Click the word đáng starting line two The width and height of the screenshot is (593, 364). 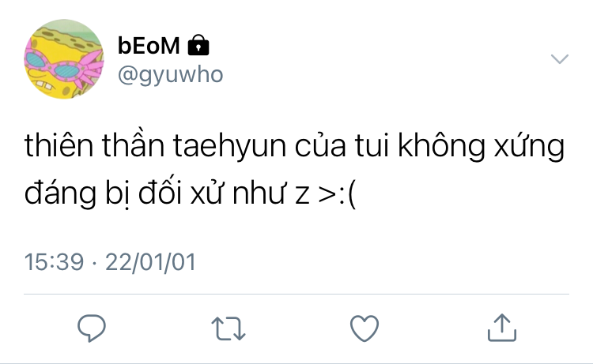coord(60,193)
